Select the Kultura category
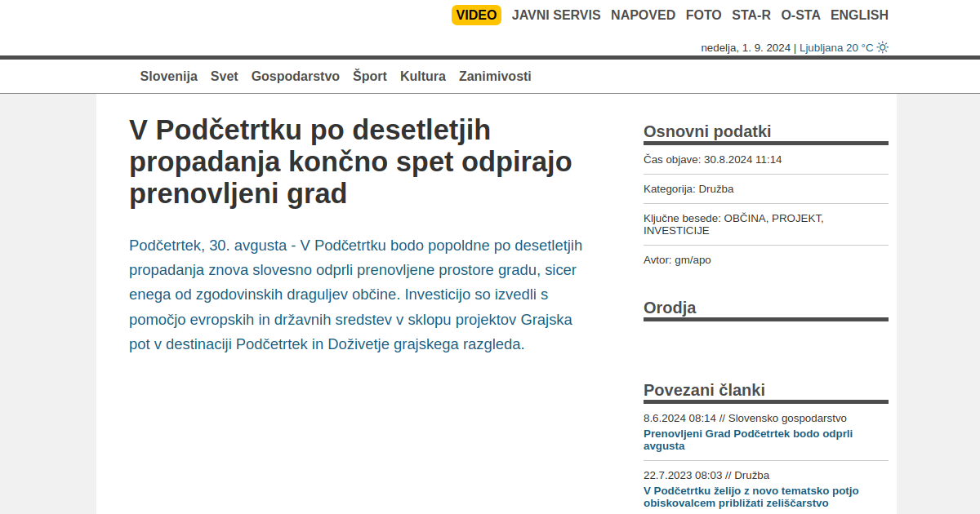 point(422,76)
